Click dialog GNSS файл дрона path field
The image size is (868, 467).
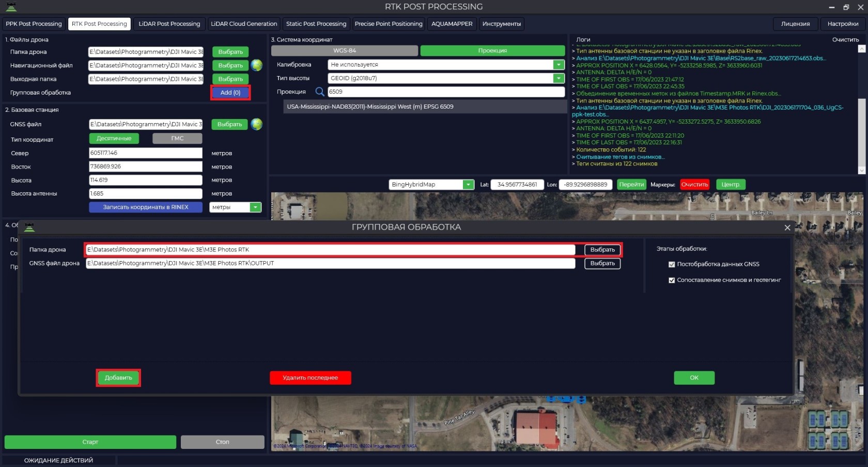[x=331, y=263]
